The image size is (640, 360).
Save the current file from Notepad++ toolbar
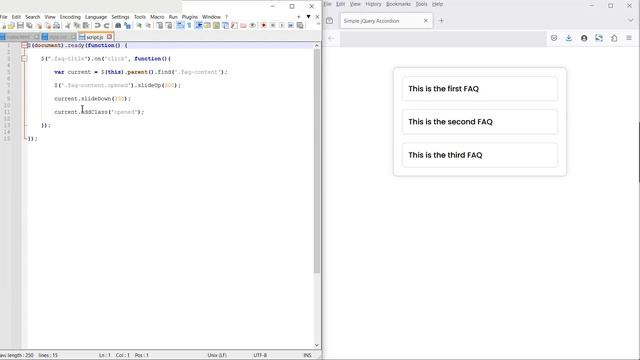click(20, 25)
